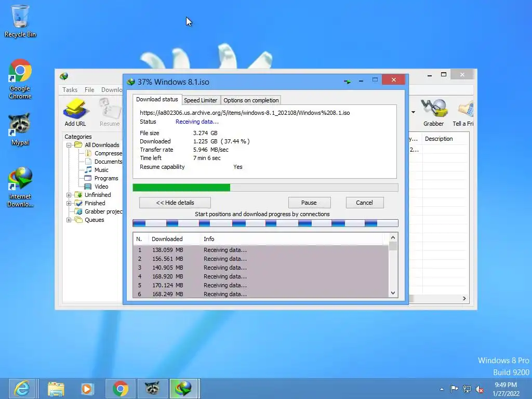Image resolution: width=532 pixels, height=399 pixels.
Task: Switch to Speed Limiter tab
Action: 201,100
